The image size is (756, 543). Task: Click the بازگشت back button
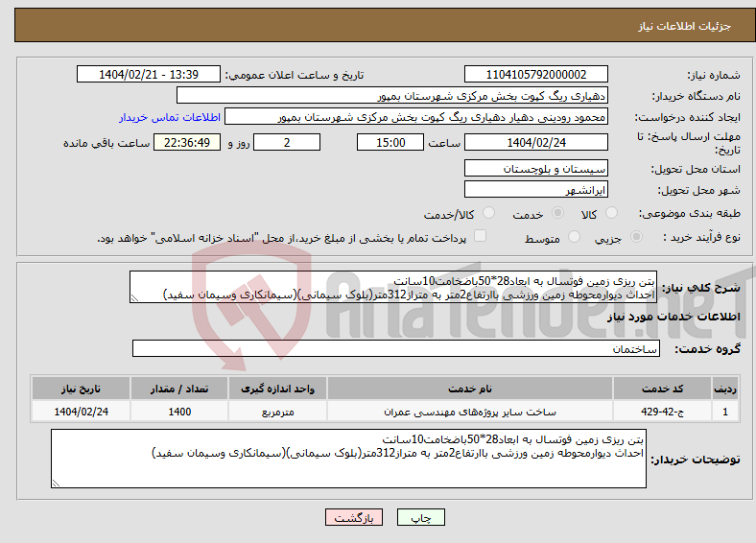pos(354,517)
